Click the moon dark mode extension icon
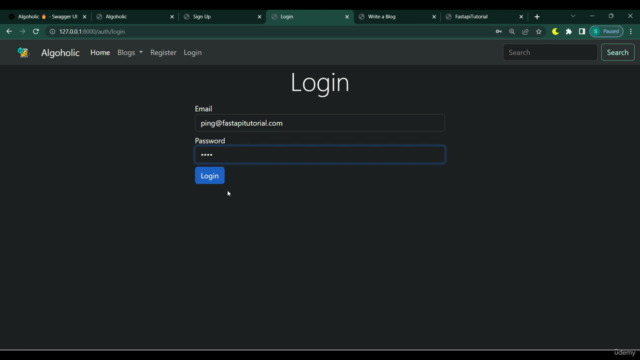Screen dimensions: 640x360 555,31
